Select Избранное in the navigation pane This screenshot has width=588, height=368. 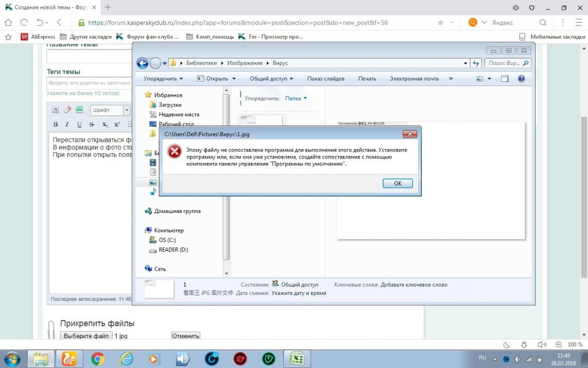coord(168,95)
